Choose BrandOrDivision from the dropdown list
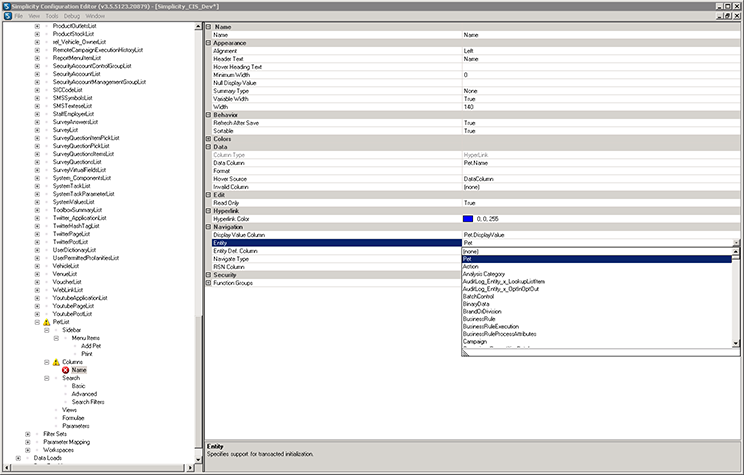The image size is (744, 475). (596, 312)
